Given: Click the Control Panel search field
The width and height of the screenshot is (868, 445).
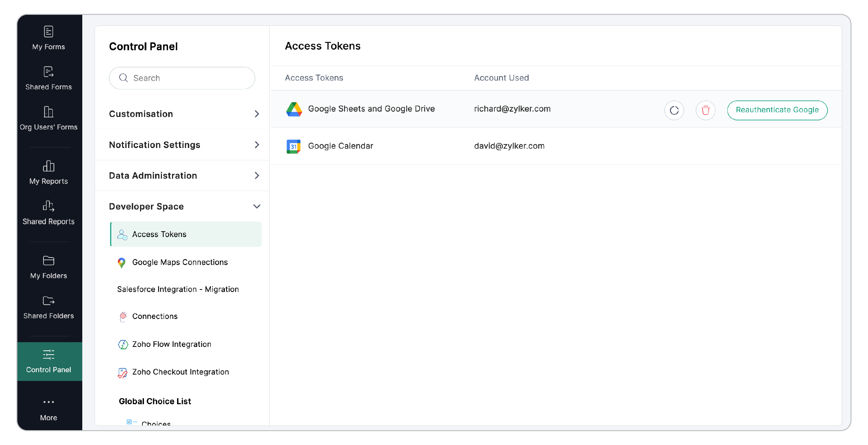Looking at the screenshot, I should [182, 78].
